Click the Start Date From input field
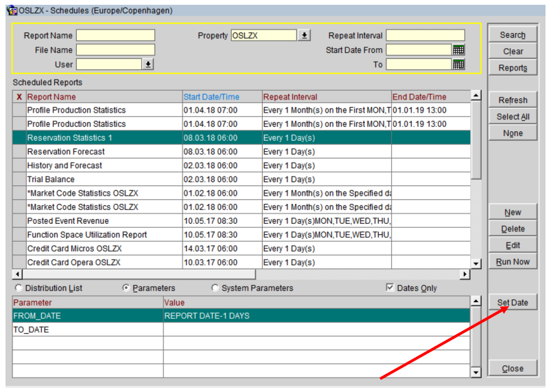Screen dimensions: 551x392 [419, 50]
